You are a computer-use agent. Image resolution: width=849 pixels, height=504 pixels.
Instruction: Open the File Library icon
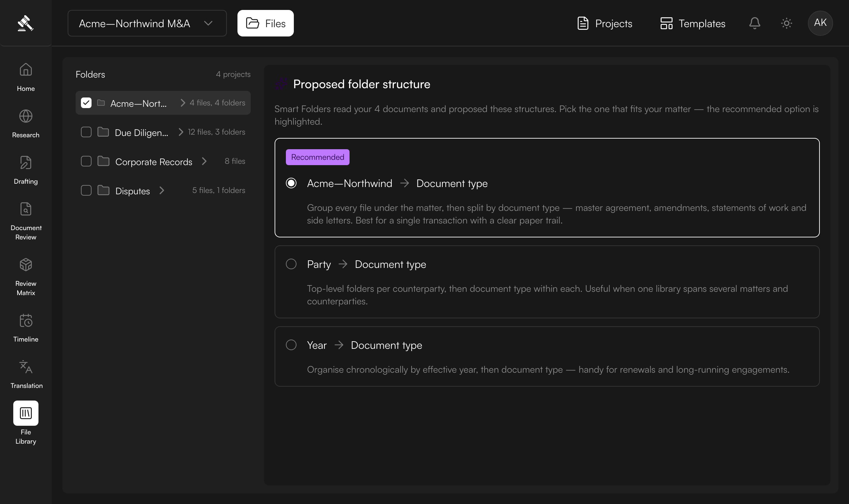click(x=26, y=413)
